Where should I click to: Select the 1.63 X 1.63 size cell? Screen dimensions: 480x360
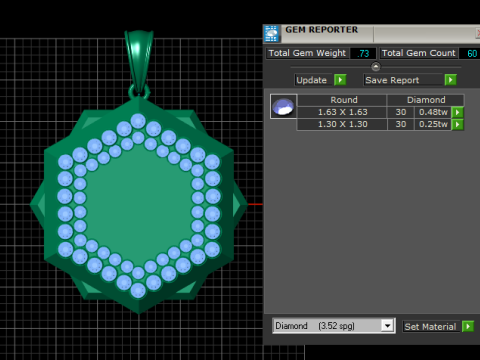342,112
